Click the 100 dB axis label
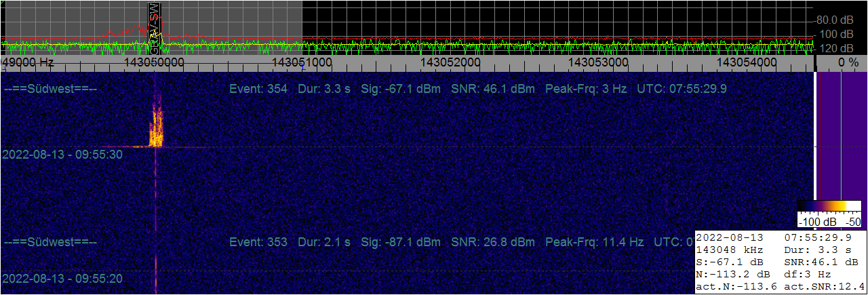Image resolution: width=868 pixels, height=295 pixels. [837, 34]
